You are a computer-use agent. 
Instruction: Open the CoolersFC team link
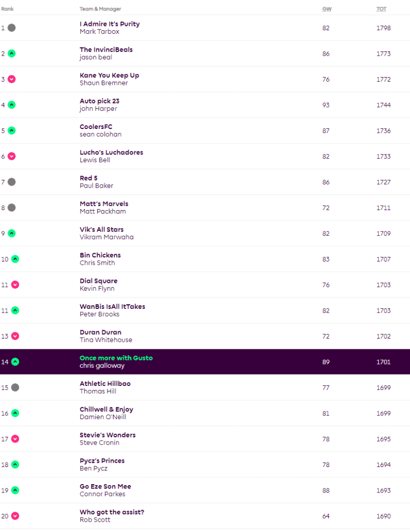(x=96, y=127)
